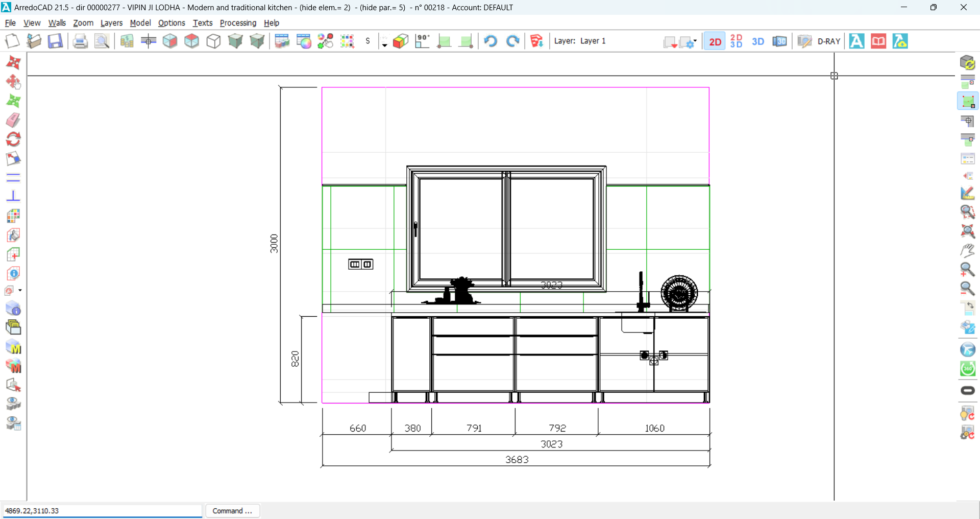Viewport: 980px width, 519px height.
Task: Open the layer settings gear dropdown
Action: click(689, 42)
